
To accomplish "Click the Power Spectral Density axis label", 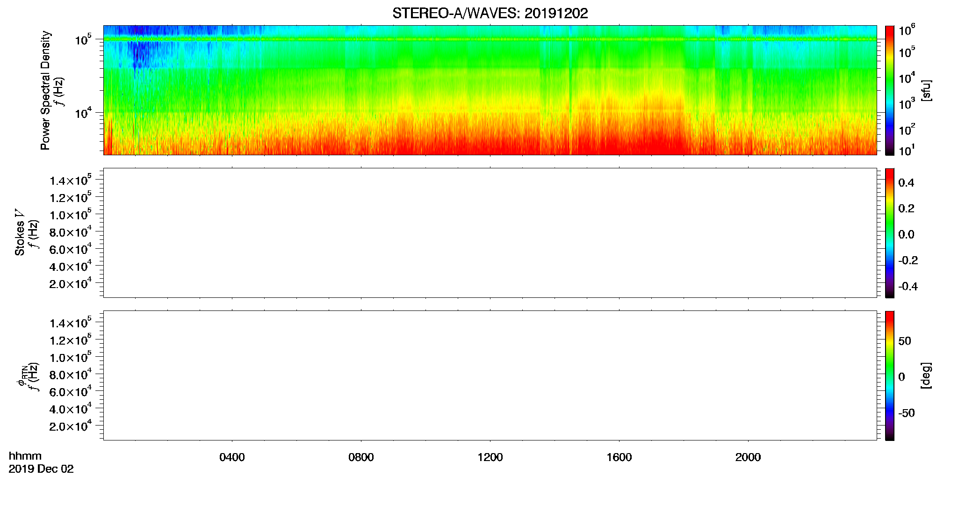I will point(45,90).
